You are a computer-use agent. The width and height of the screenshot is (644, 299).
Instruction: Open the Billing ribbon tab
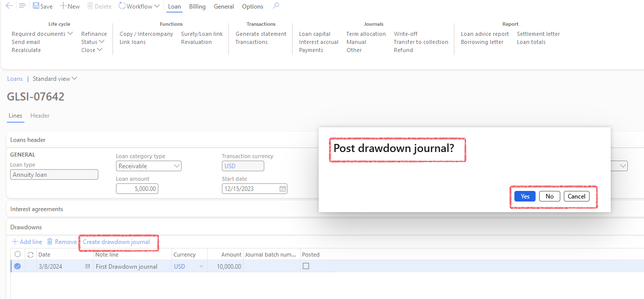click(x=197, y=7)
